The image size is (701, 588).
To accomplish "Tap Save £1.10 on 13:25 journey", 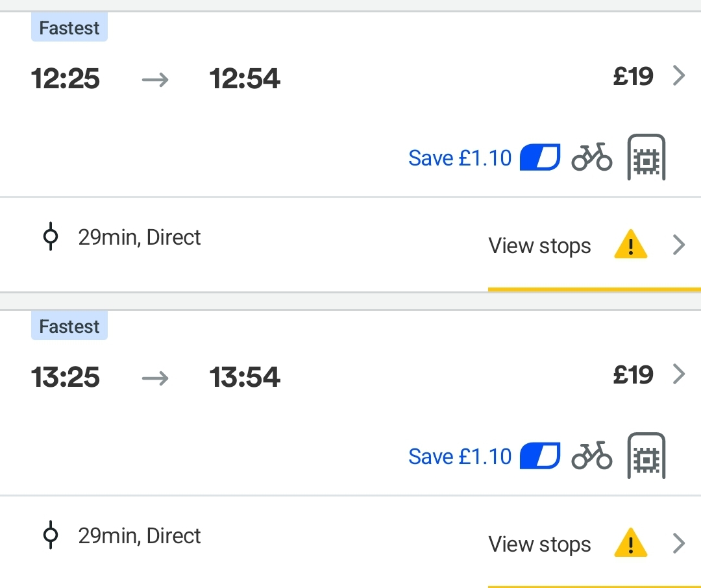I will [x=460, y=456].
